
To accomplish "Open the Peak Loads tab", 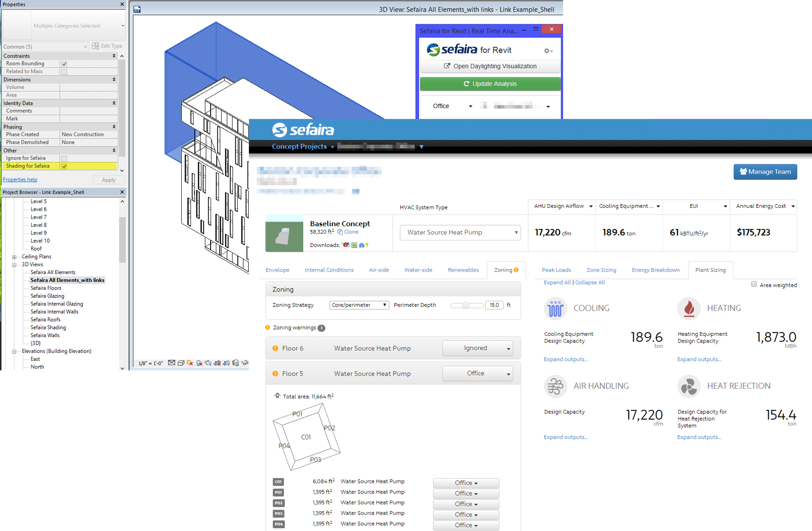I will coord(556,270).
